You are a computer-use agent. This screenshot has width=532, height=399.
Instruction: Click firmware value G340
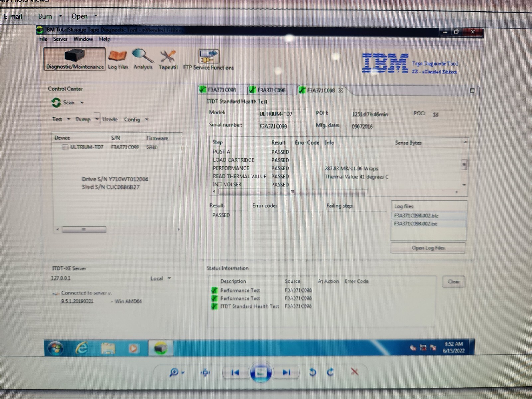pos(152,147)
